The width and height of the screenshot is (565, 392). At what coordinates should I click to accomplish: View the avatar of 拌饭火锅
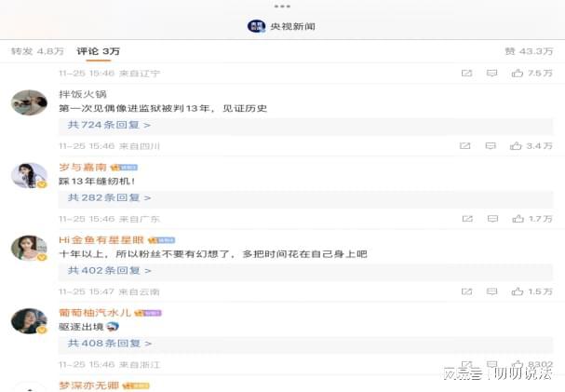point(29,102)
